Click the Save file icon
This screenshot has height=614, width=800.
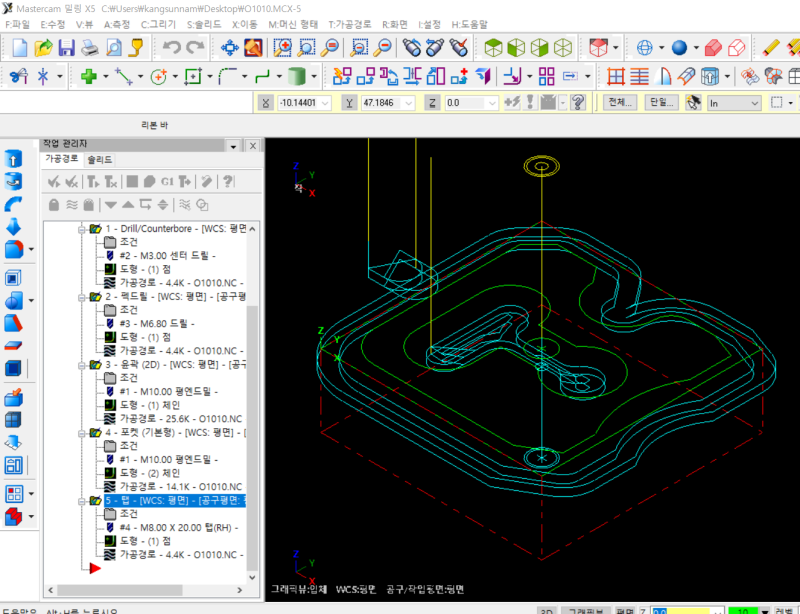click(x=67, y=47)
